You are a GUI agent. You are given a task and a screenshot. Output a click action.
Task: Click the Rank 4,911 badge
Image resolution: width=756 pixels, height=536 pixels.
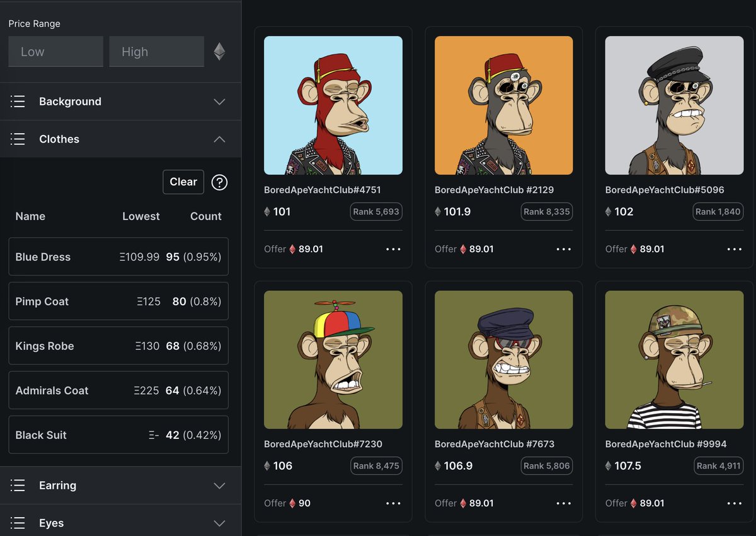(718, 466)
